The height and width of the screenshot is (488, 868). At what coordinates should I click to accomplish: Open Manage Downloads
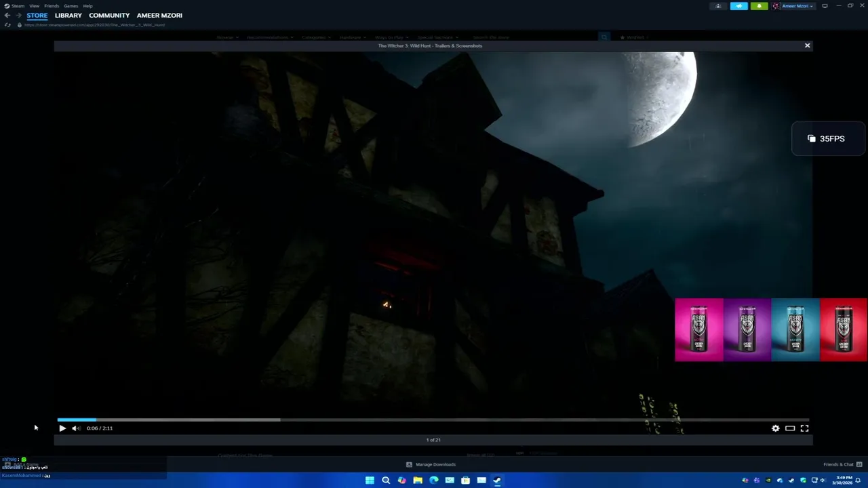pyautogui.click(x=431, y=464)
